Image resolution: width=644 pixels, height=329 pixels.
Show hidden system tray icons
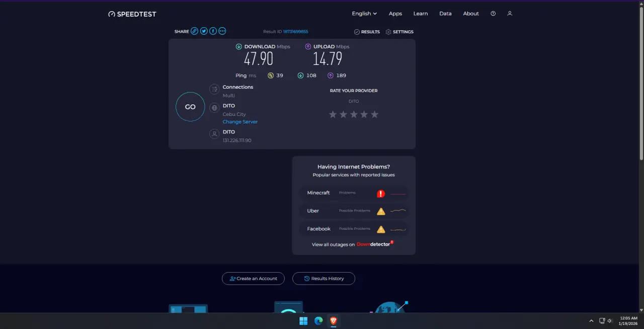click(x=591, y=321)
